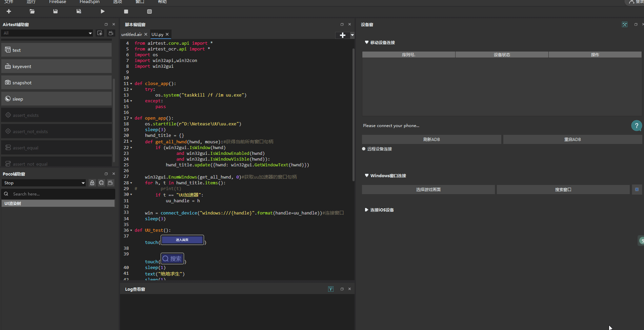Image resolution: width=644 pixels, height=330 pixels.
Task: Click the record icon beside the All dropdown
Action: [100, 33]
